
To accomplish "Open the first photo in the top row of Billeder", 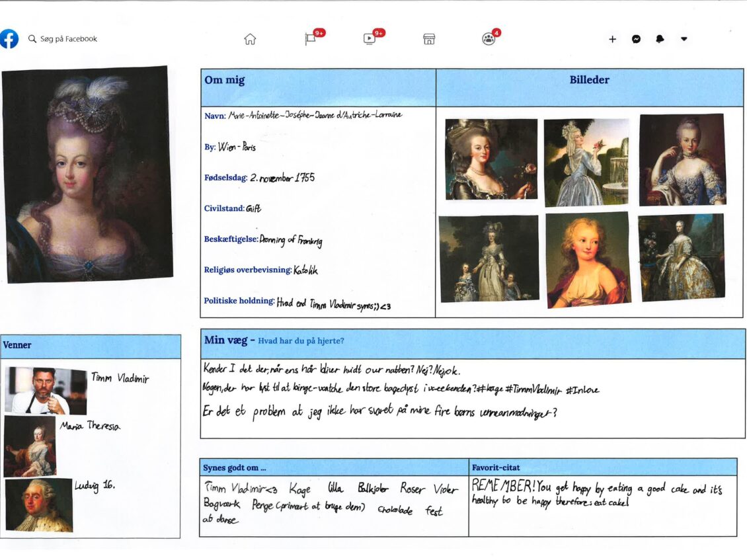I will tap(491, 159).
